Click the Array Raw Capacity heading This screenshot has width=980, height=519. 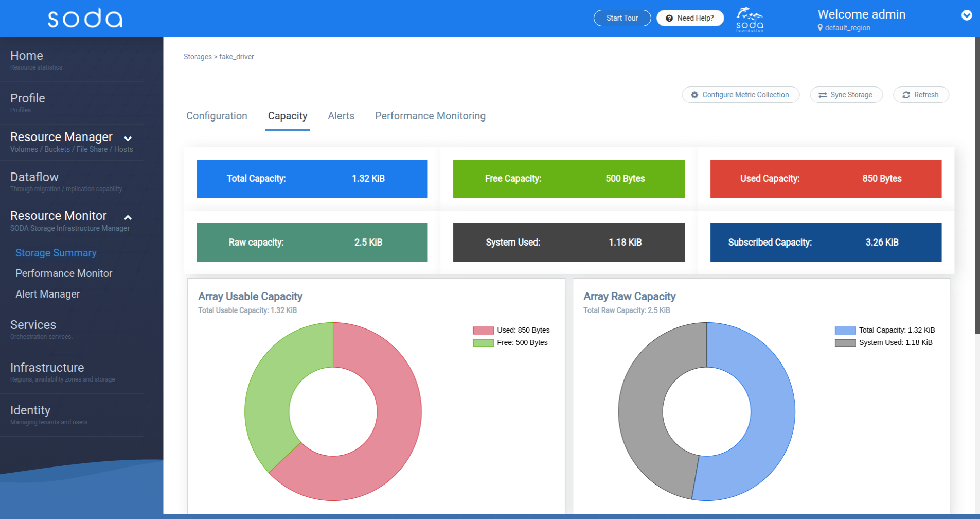(629, 297)
